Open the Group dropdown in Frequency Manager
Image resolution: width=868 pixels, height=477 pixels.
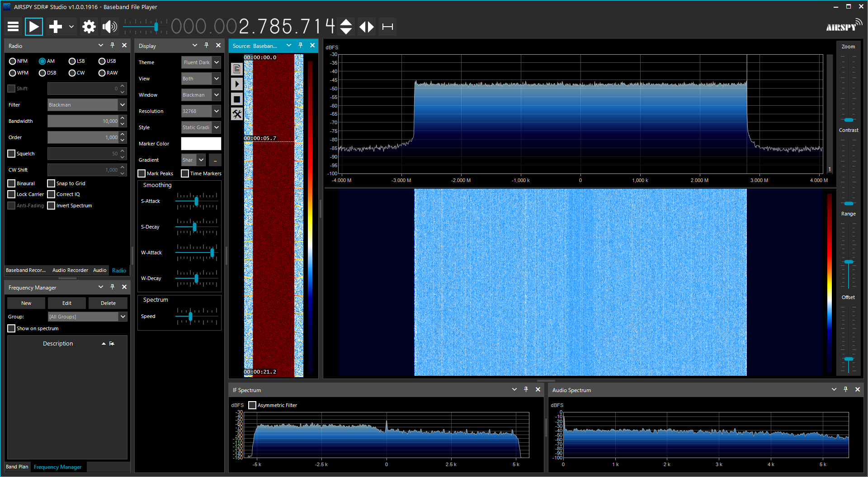tap(123, 317)
